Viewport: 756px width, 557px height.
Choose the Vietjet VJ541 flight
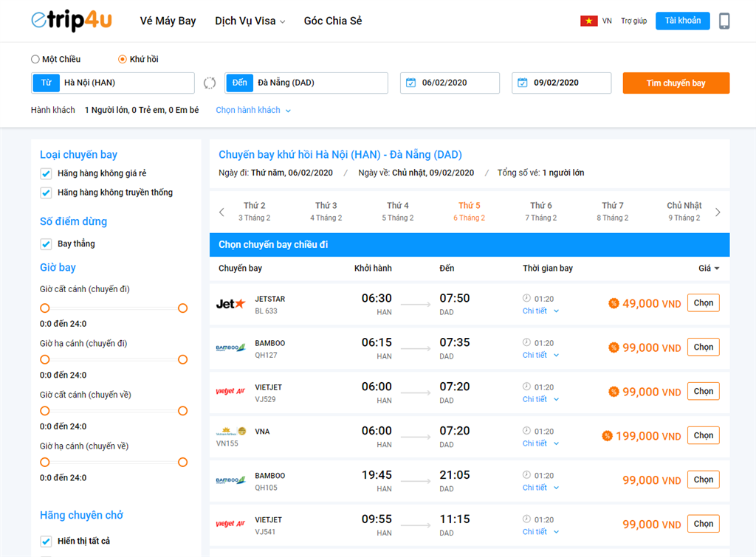pos(704,524)
